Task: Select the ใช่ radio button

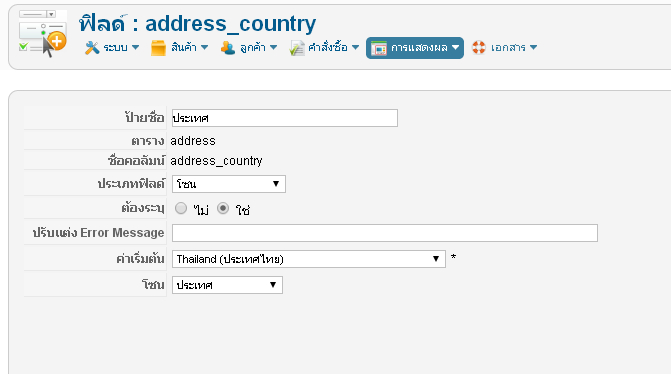Action: (223, 208)
